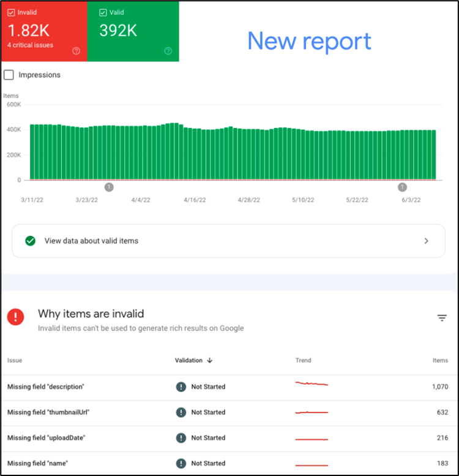The width and height of the screenshot is (459, 476).
Task: Select the Invalid 1.82K summary card
Action: 44,31
